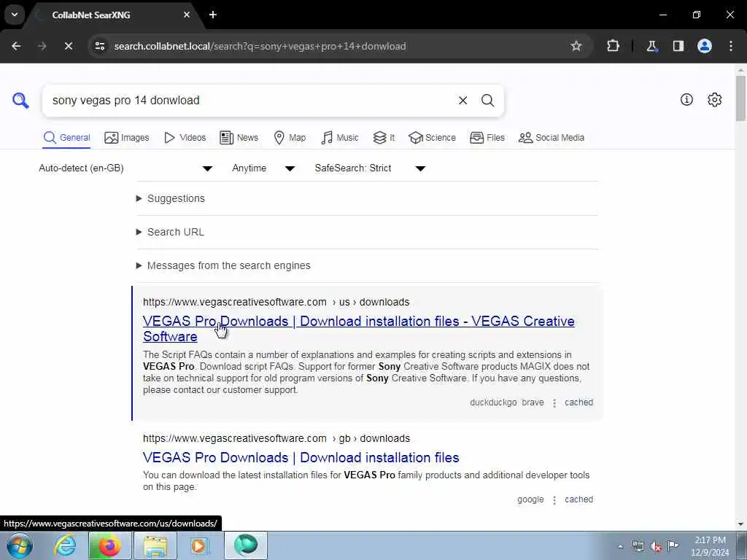Open the About info icon

coord(686,99)
